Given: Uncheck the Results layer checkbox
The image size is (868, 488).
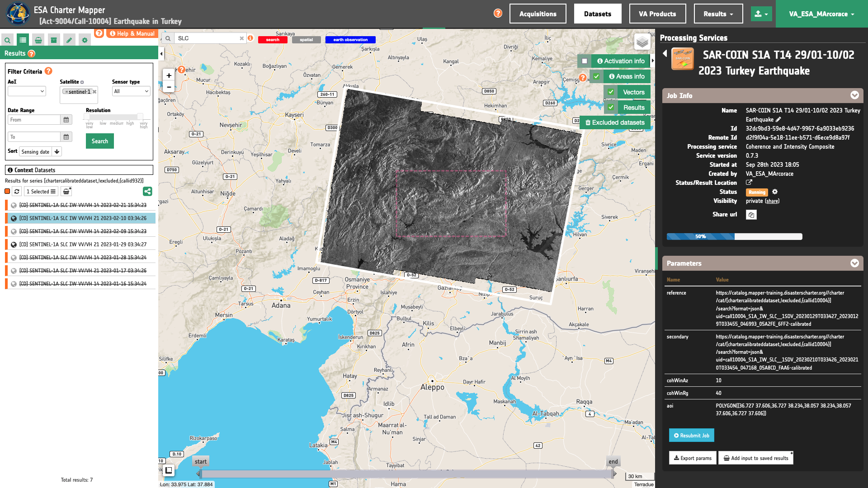Looking at the screenshot, I should [611, 107].
